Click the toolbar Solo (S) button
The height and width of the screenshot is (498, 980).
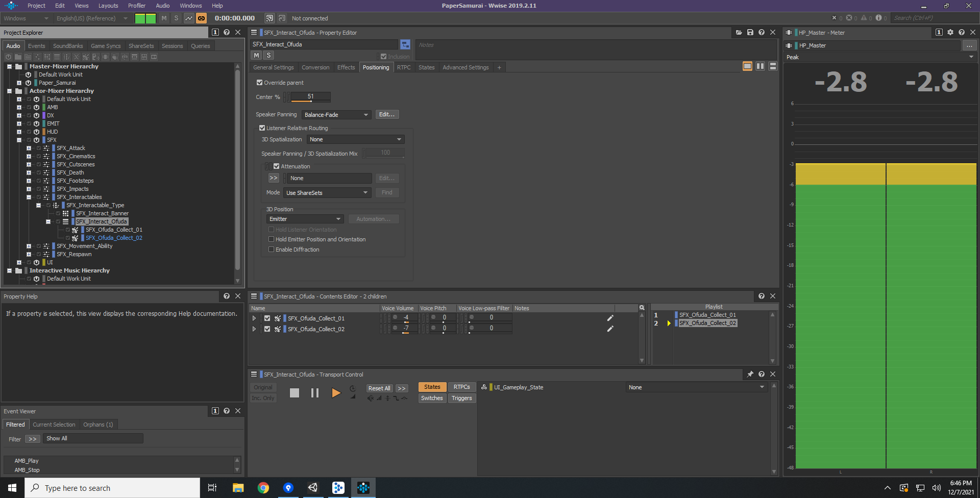[x=176, y=18]
